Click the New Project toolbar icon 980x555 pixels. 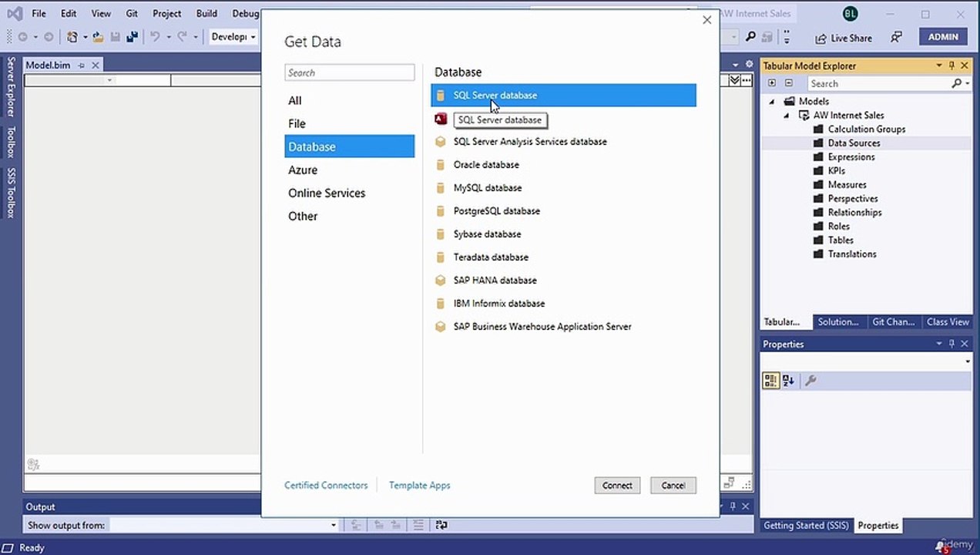(x=72, y=37)
